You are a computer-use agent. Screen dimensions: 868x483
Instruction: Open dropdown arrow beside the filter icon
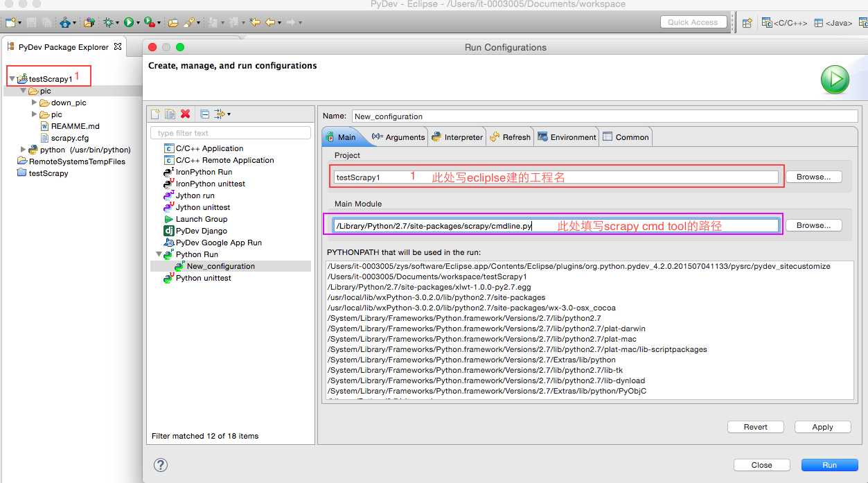229,114
